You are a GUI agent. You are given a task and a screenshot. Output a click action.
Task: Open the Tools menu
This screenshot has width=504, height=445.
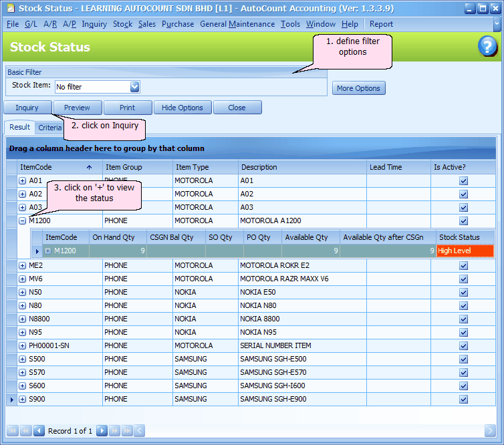(290, 24)
